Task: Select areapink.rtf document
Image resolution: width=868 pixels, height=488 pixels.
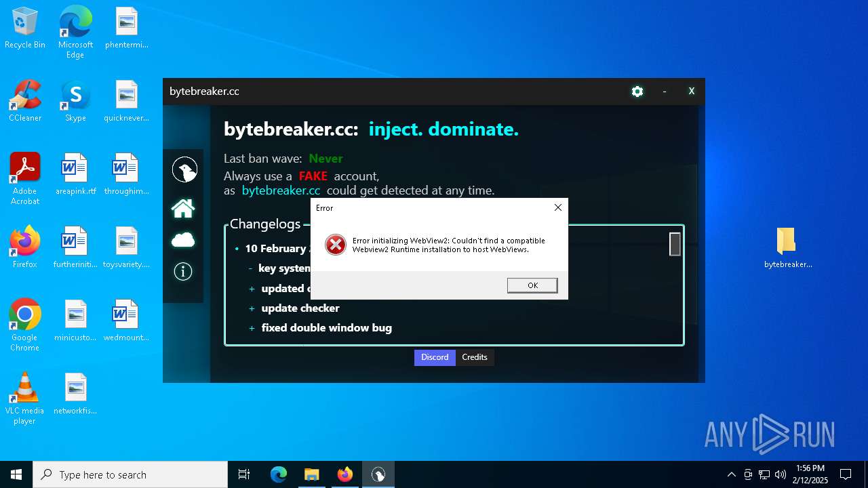Action: 75,175
